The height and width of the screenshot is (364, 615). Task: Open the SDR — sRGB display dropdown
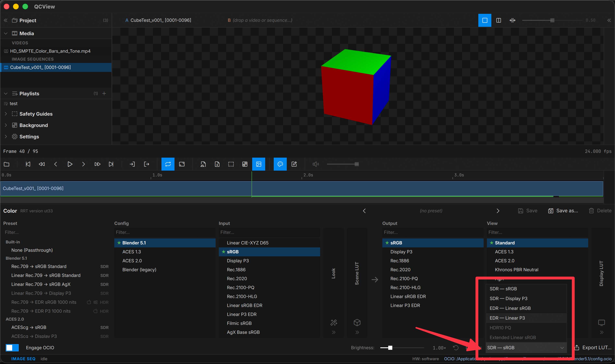point(526,348)
